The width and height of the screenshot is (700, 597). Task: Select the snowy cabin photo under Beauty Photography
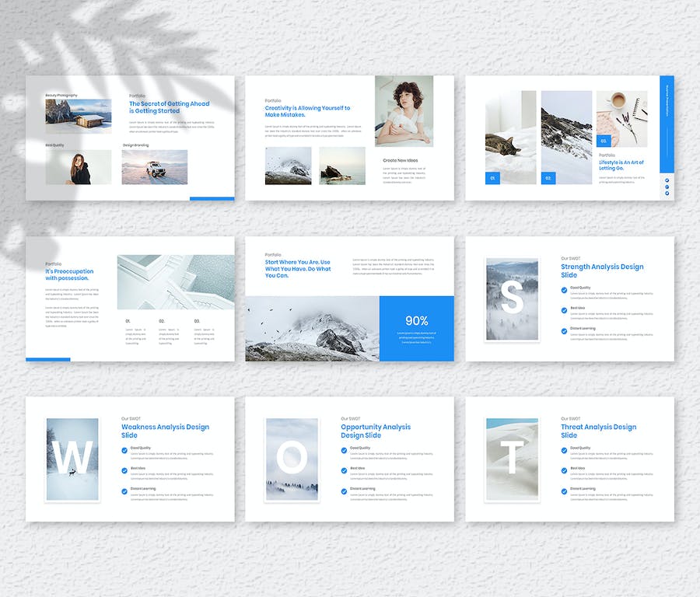click(78, 116)
